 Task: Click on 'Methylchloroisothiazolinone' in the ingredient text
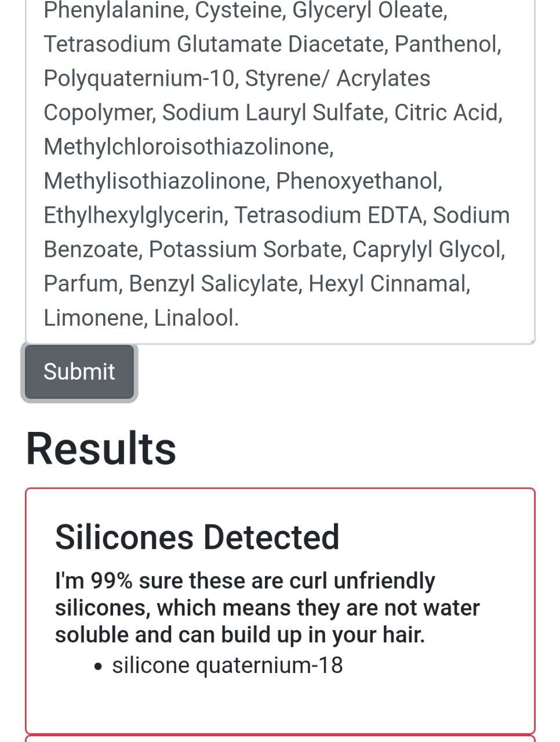pos(187,147)
